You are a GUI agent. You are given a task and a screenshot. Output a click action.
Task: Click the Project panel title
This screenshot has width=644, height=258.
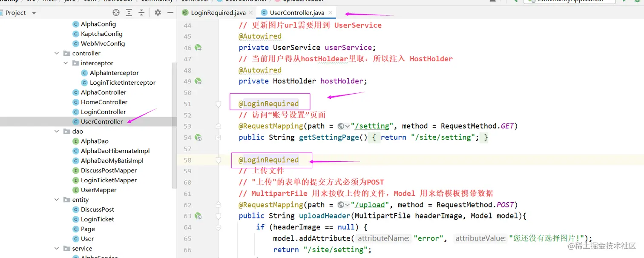tap(15, 13)
